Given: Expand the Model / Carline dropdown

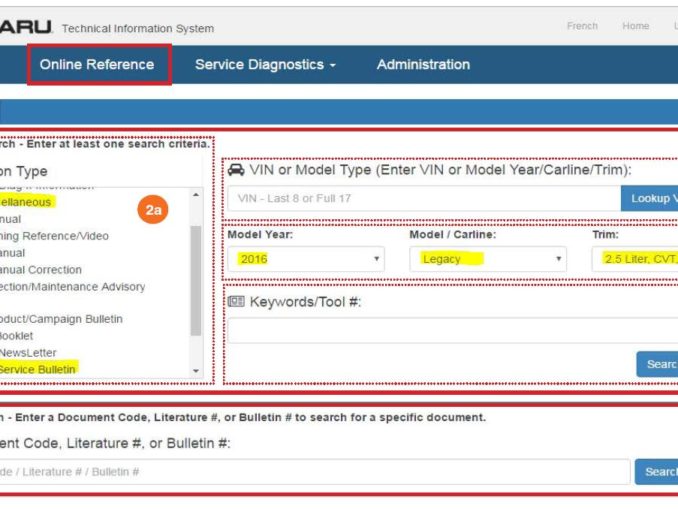Looking at the screenshot, I should pyautogui.click(x=488, y=259).
